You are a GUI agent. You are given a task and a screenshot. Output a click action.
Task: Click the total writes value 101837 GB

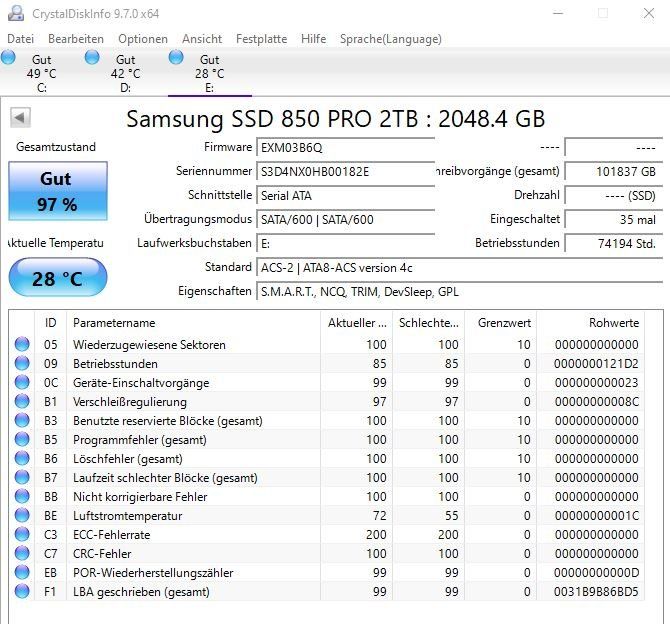[x=614, y=172]
